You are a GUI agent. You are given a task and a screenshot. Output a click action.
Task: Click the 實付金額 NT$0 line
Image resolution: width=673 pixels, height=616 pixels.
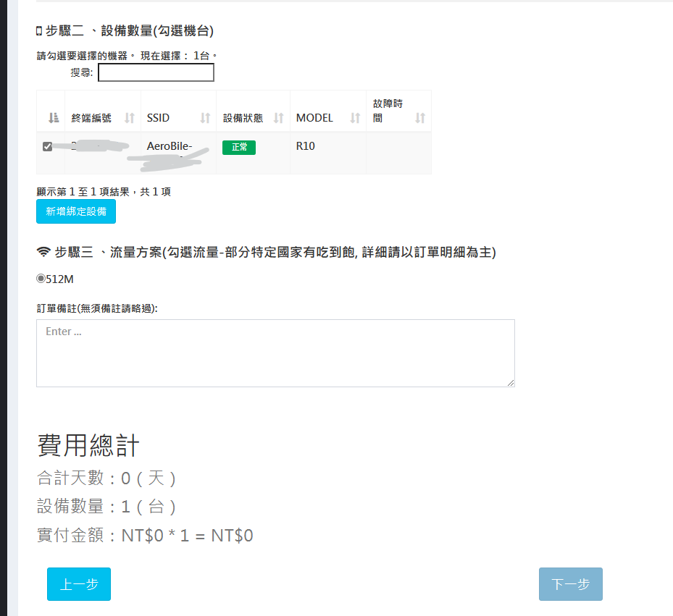tap(145, 536)
